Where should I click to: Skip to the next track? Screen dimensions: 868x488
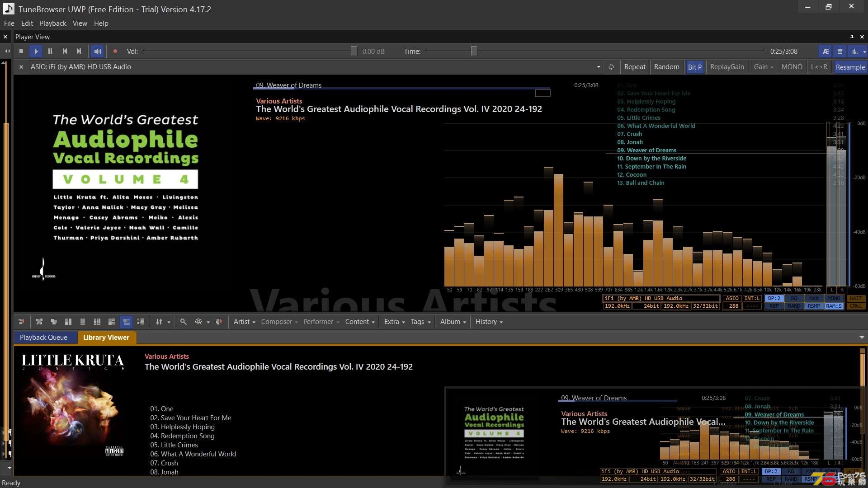[x=79, y=52]
